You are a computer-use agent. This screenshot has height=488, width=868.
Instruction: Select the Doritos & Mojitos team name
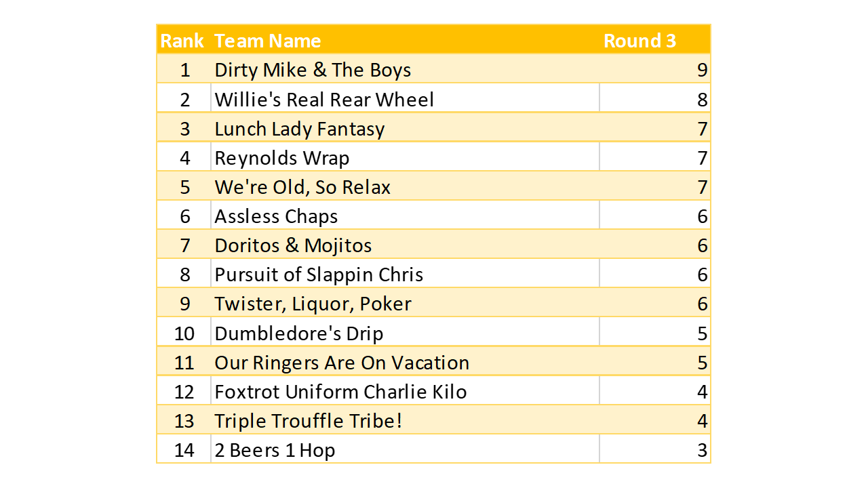[x=293, y=245]
